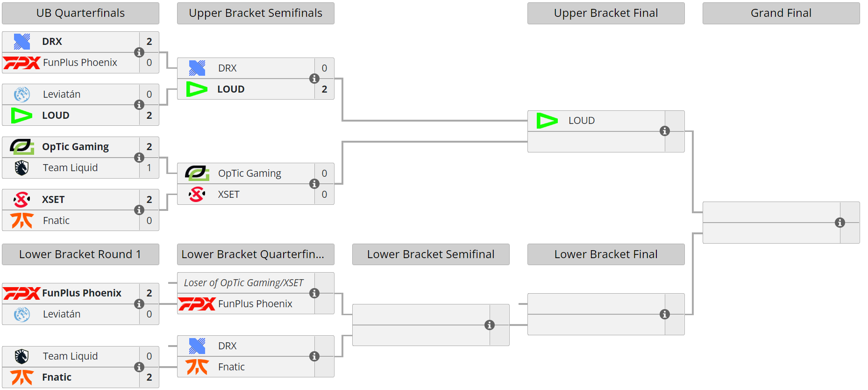868x390 pixels.
Task: Open info icon for XSET vs Fnatic match
Action: coord(139,210)
